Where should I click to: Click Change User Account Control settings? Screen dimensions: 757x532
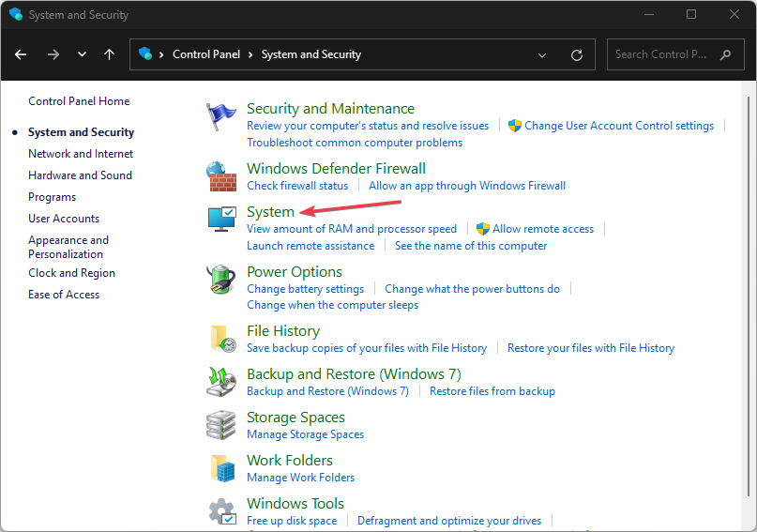point(619,126)
